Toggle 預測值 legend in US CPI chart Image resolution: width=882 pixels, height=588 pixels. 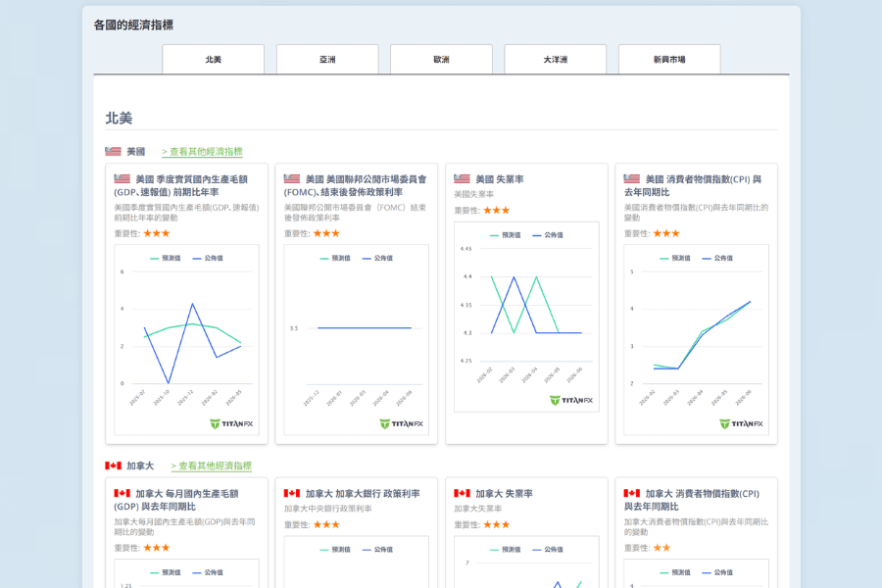675,259
